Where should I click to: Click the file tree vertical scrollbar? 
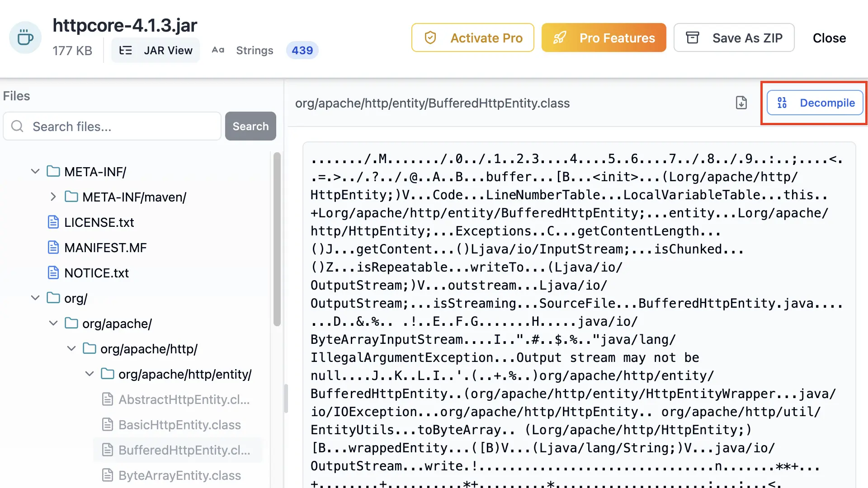[277, 239]
